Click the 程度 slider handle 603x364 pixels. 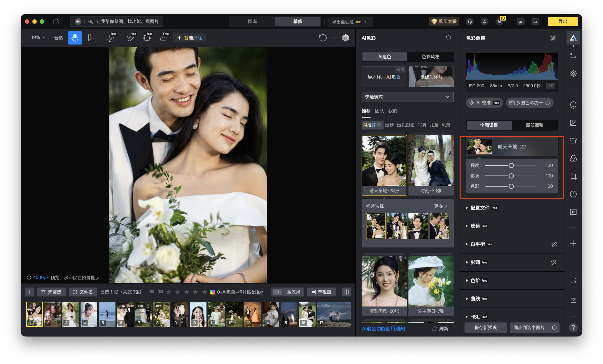(x=511, y=166)
